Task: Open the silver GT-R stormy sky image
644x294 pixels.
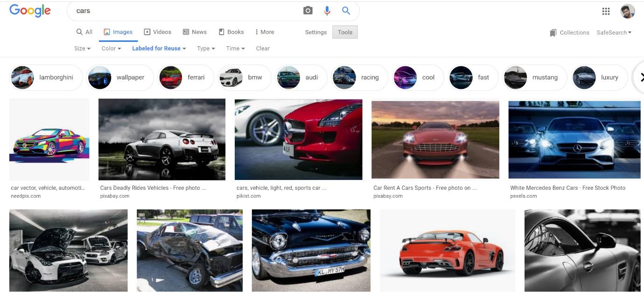Action: click(162, 139)
